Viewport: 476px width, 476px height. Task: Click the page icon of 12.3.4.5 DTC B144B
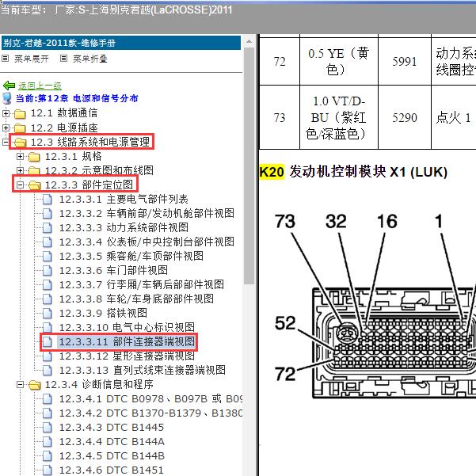tap(47, 456)
